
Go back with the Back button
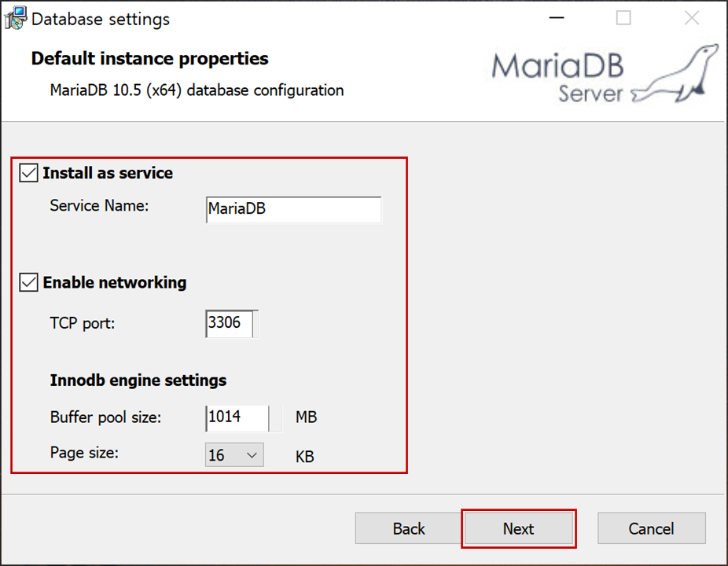(x=409, y=528)
